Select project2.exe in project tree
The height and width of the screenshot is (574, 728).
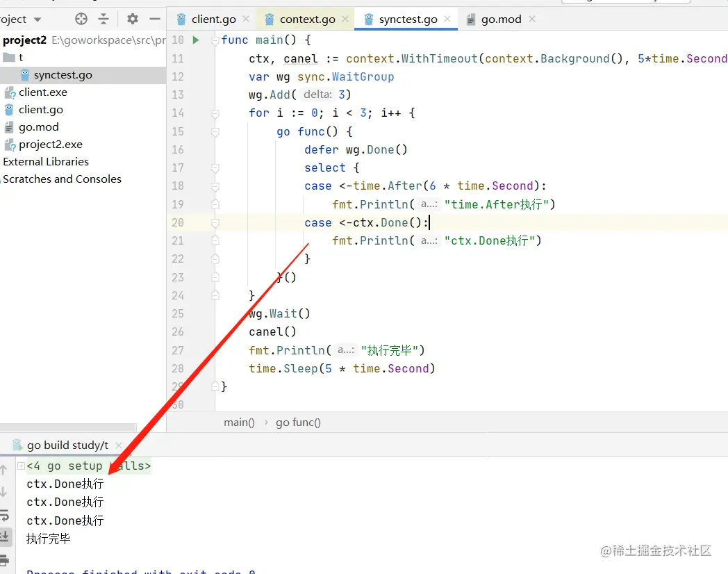51,145
